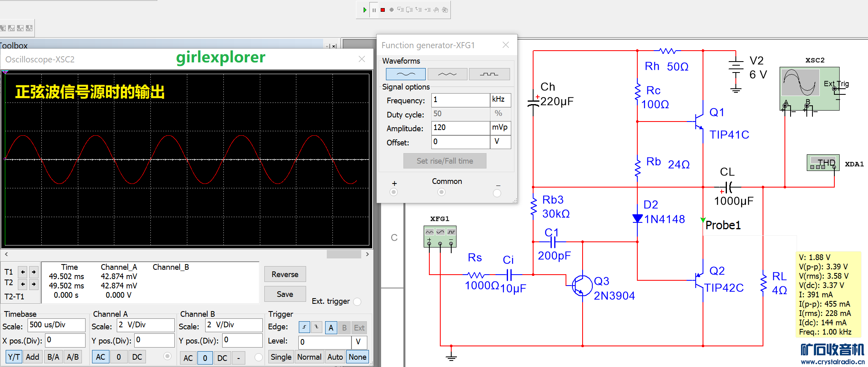Switch timebase to B/A mode
The height and width of the screenshot is (367, 868).
point(53,357)
